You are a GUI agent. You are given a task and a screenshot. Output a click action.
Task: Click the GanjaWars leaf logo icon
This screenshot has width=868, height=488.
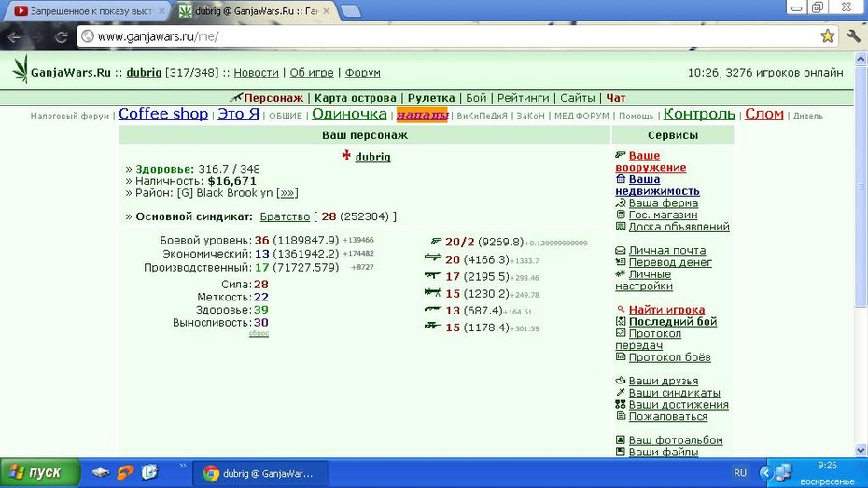(20, 69)
